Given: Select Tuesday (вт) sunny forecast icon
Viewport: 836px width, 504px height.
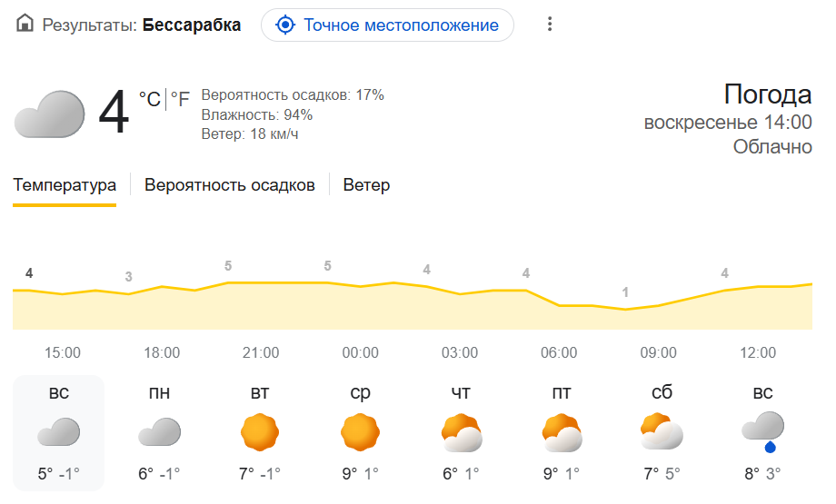Looking at the screenshot, I should pyautogui.click(x=259, y=431).
